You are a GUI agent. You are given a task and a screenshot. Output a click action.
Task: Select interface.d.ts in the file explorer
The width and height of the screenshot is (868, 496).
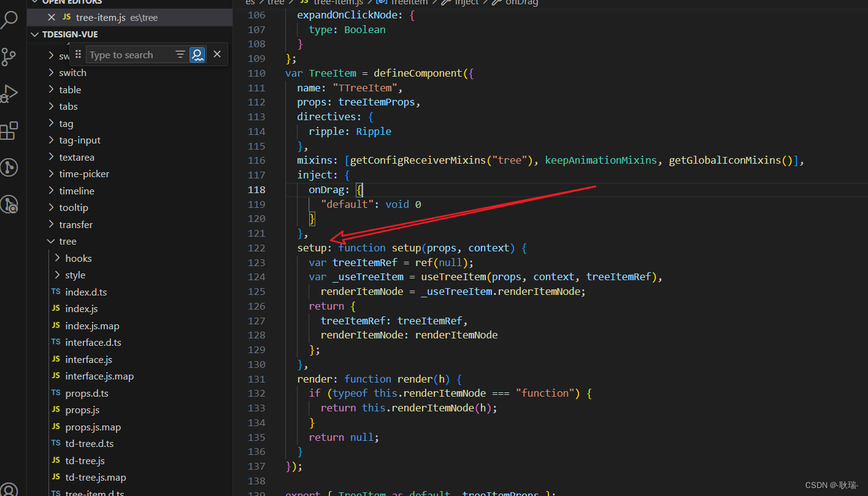[x=93, y=342]
